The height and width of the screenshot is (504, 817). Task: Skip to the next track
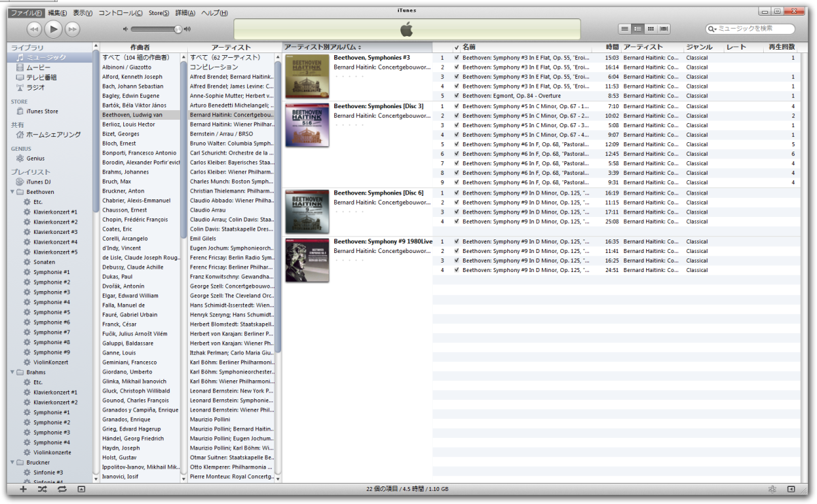pos(72,29)
